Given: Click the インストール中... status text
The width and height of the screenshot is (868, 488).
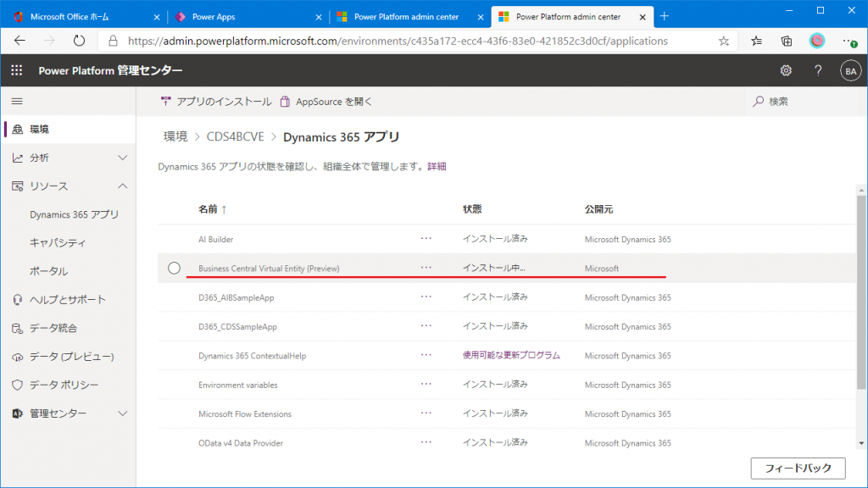Looking at the screenshot, I should click(x=494, y=268).
